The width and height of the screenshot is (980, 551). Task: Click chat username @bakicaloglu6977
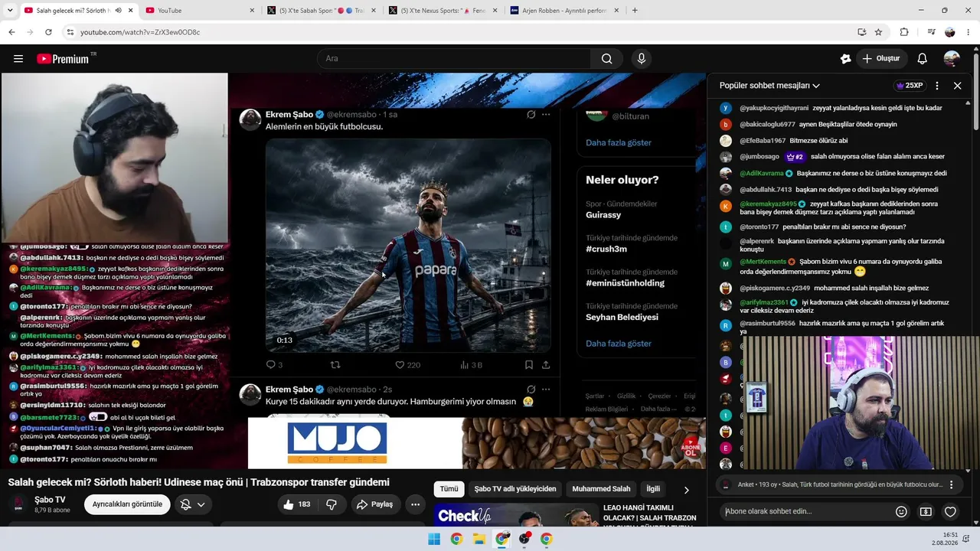tap(767, 124)
